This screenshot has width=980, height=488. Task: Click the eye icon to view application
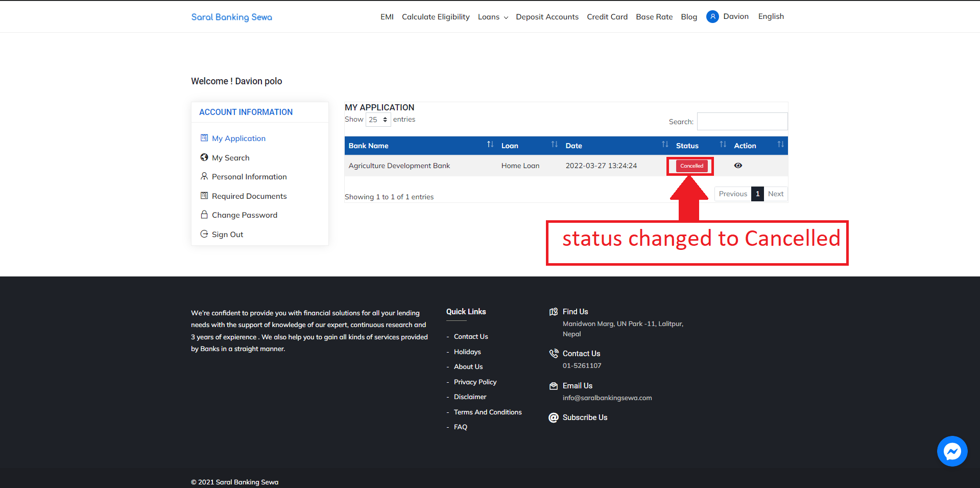click(738, 166)
